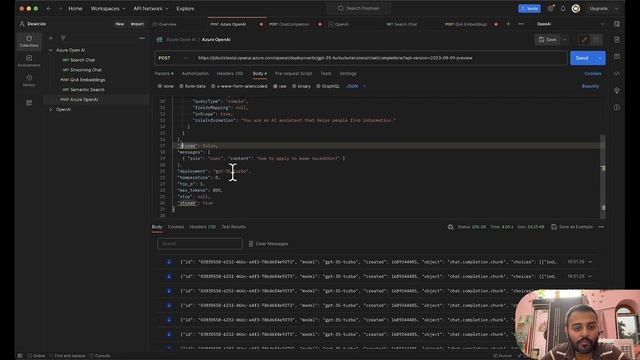640x360 pixels.
Task: Click the filter icon above the collections list
Action: pyautogui.click(x=63, y=38)
